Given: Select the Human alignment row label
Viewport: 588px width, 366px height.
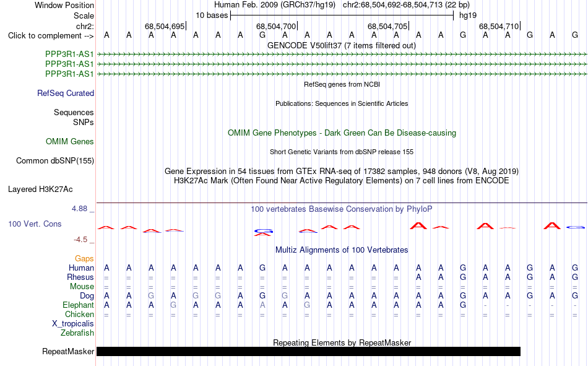Looking at the screenshot, I should pyautogui.click(x=81, y=268).
